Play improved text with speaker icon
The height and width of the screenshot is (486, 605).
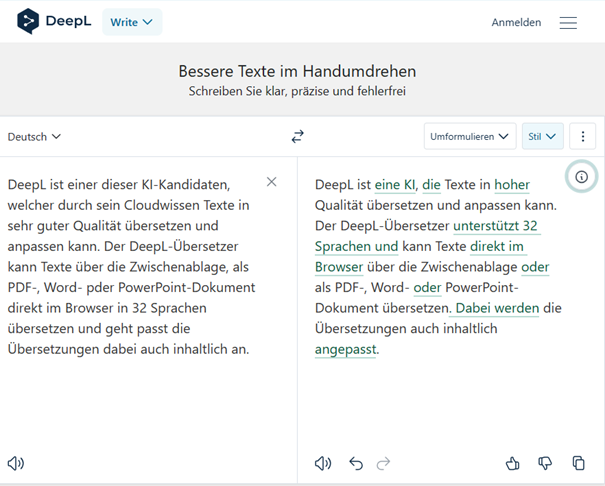click(x=323, y=463)
